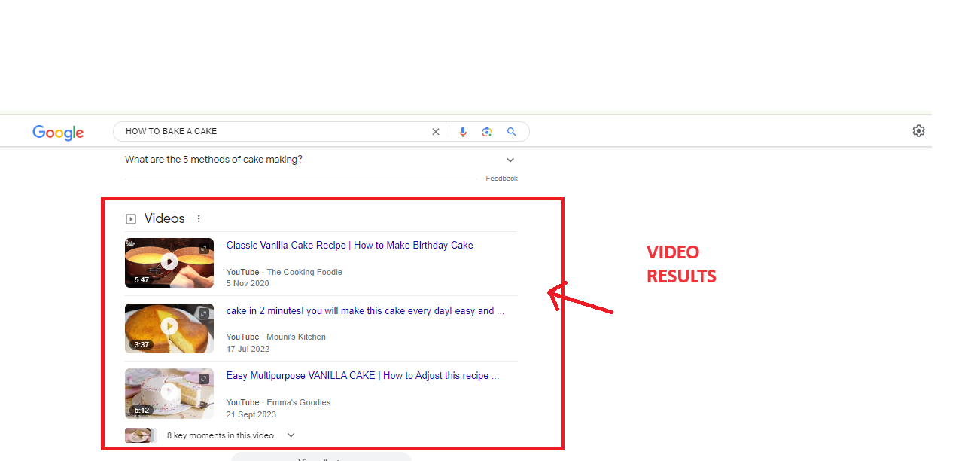
Task: Click preview icon on Mouni's Kitchen thumbnail
Action: click(203, 313)
